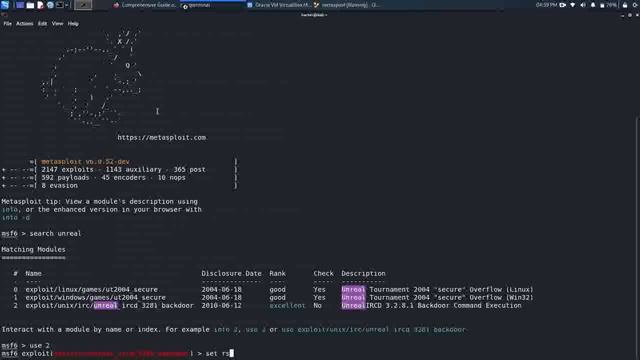Switch to the qterminal taskbar window
Screen dimensions: 640x360
point(212,5)
